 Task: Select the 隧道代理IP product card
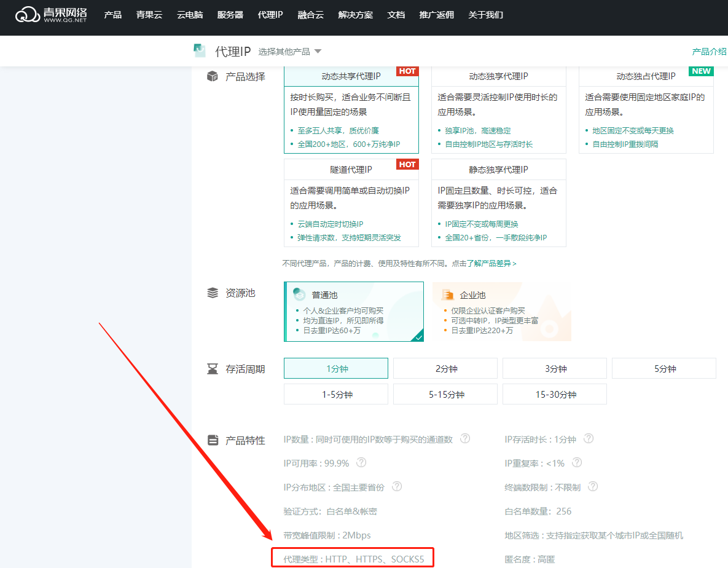(x=351, y=202)
